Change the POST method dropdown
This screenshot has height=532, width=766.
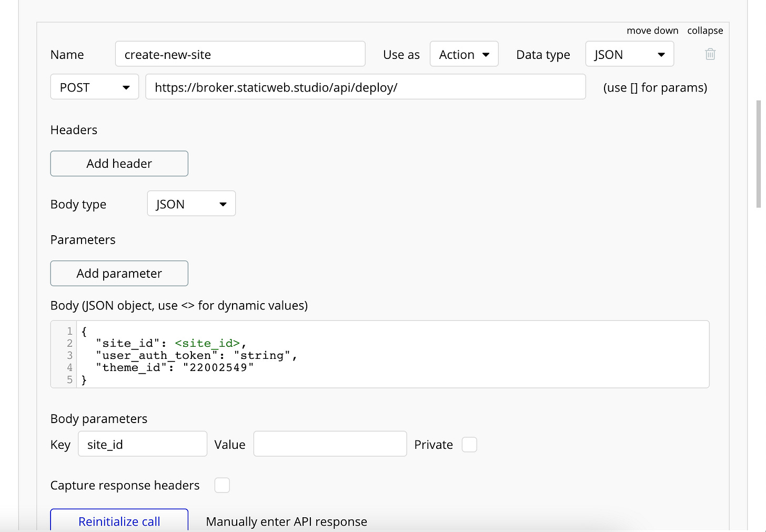[x=95, y=87]
